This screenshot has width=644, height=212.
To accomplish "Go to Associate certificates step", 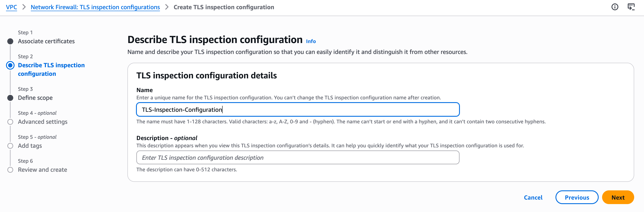I will pos(46,41).
